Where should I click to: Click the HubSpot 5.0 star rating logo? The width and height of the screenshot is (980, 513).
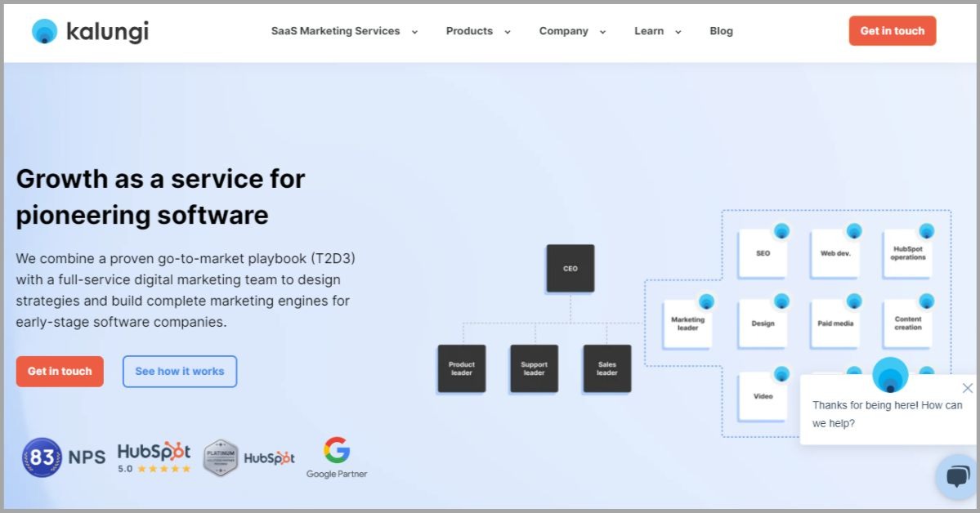(x=154, y=457)
